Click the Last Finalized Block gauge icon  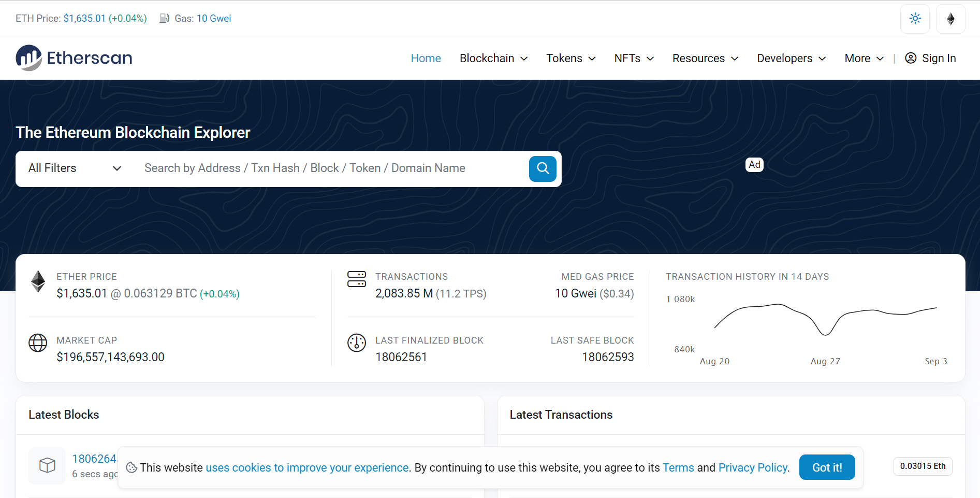(x=357, y=343)
